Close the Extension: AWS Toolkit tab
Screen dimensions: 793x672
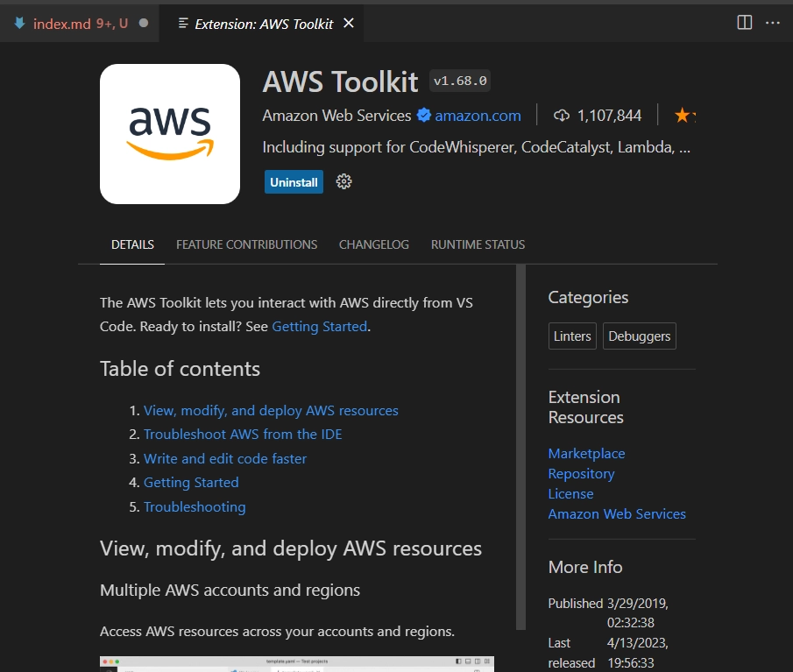tap(348, 24)
